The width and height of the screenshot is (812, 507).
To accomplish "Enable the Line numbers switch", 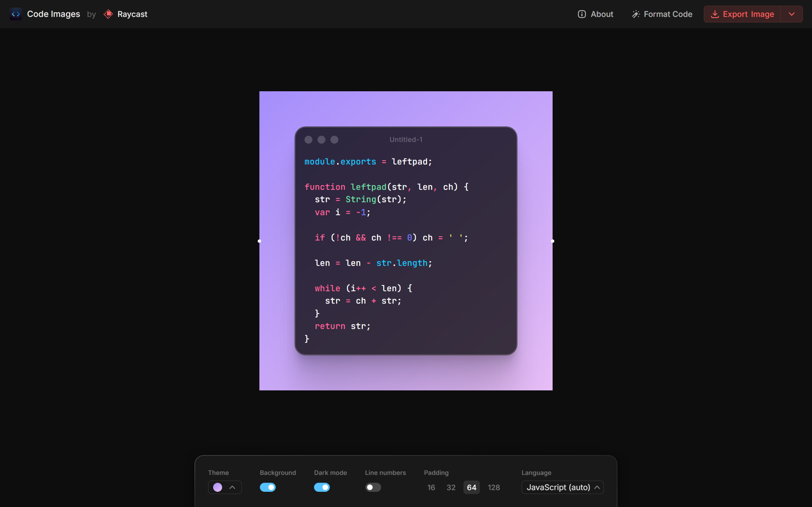I will point(373,487).
